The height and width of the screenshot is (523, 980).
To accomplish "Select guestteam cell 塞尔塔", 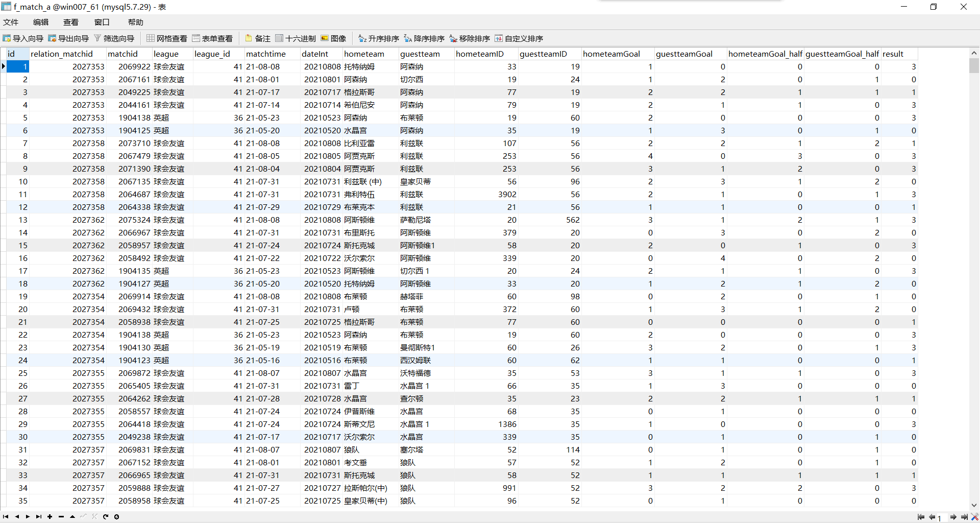I will [x=427, y=449].
